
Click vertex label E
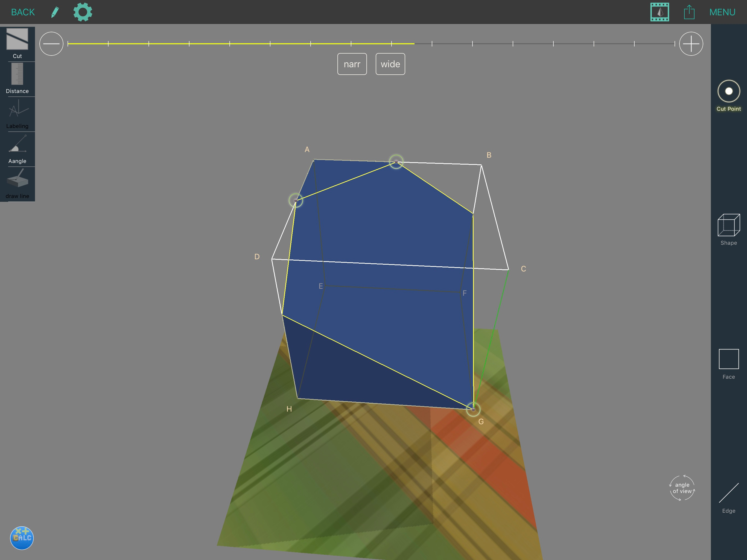[x=321, y=286]
